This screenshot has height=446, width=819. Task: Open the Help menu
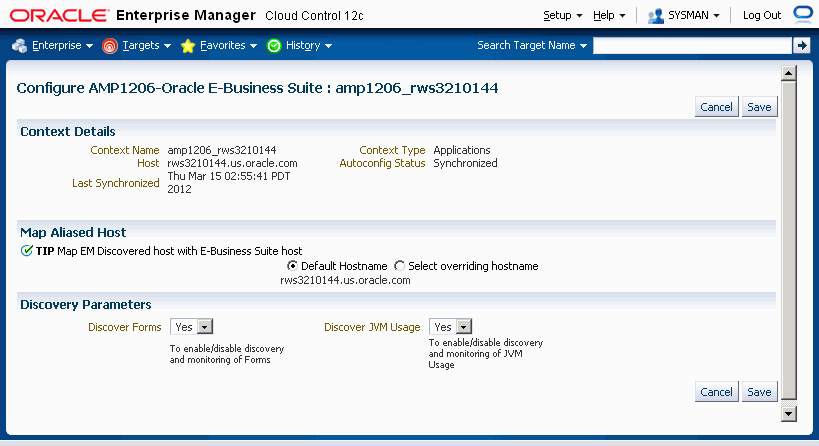(609, 16)
